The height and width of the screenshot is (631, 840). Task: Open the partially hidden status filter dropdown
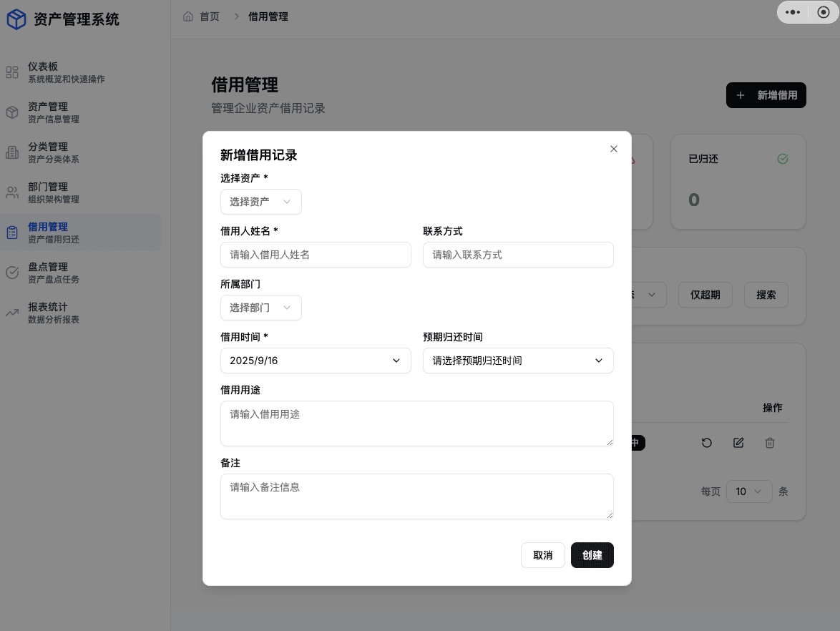pos(649,295)
